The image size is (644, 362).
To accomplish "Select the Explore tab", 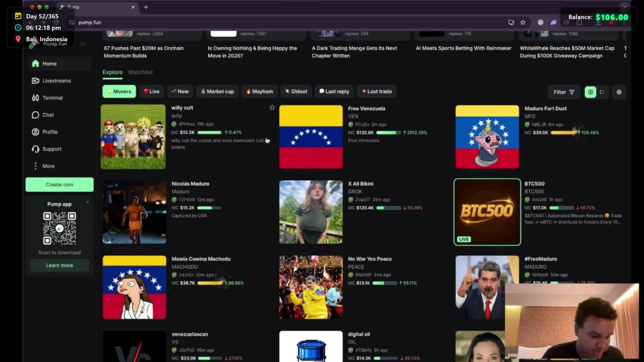I will pyautogui.click(x=112, y=72).
